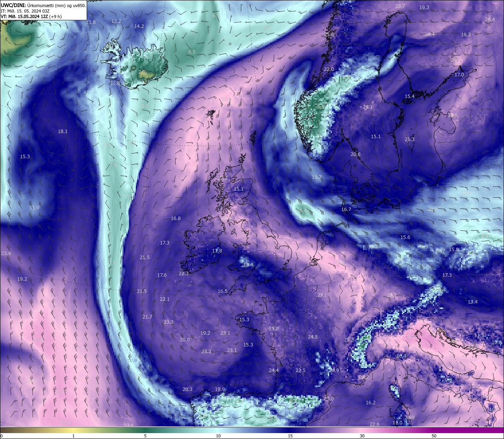
Task: Click the map value 22.0
Action: tap(329, 69)
